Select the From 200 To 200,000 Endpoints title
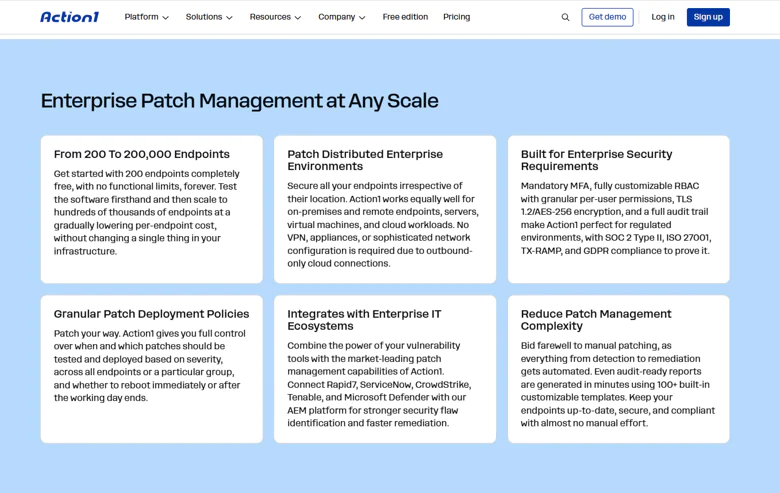780x493 pixels. pos(142,154)
